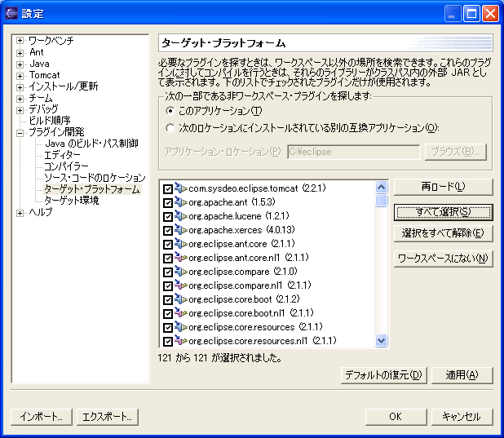This screenshot has width=504, height=438.
Task: Click plugin icon of com.sysdeo.eclipse.tomcat
Action: 181,188
